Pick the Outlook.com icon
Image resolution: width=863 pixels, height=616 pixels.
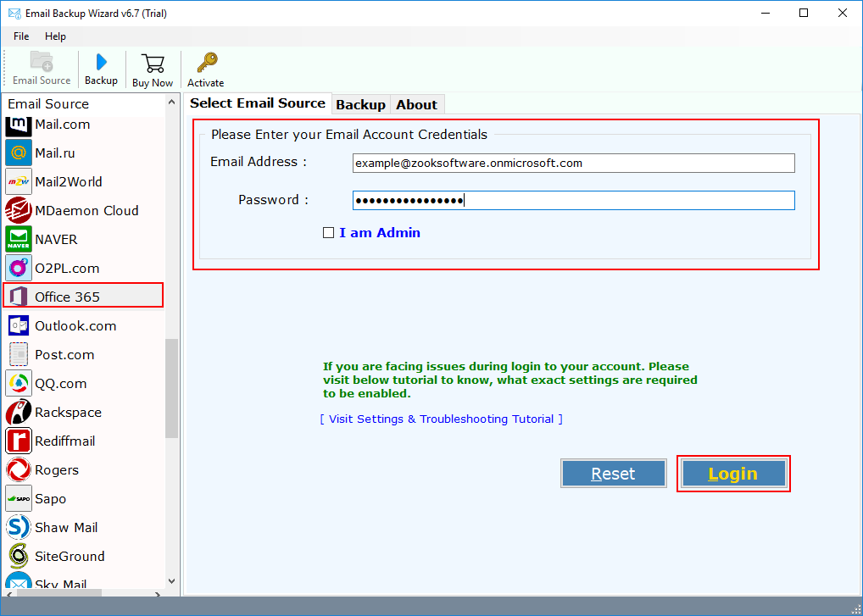coord(19,325)
